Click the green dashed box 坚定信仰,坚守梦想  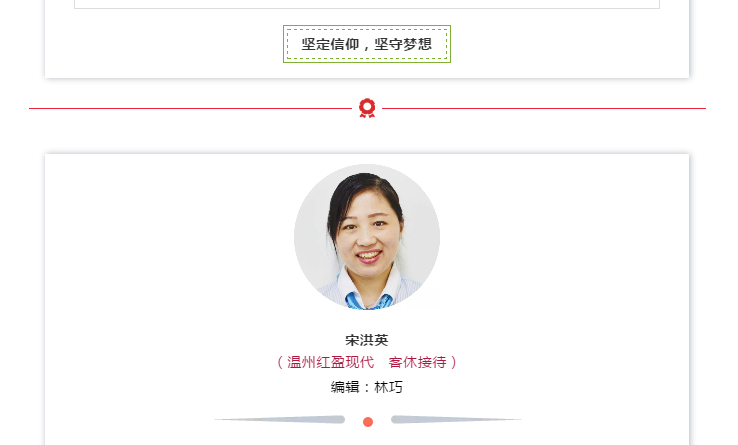367,44
